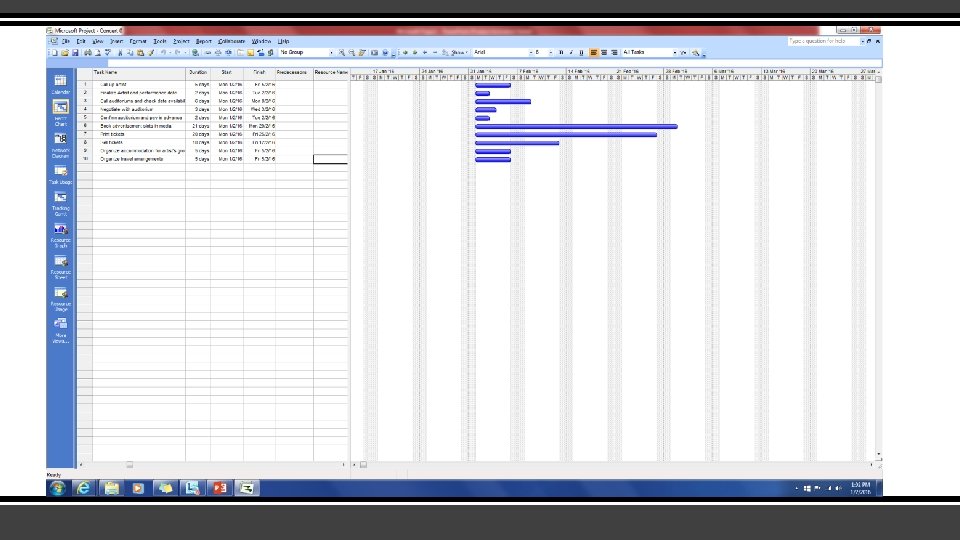Click the New project toolbar icon
Image resolution: width=960 pixels, height=540 pixels.
pyautogui.click(x=54, y=53)
